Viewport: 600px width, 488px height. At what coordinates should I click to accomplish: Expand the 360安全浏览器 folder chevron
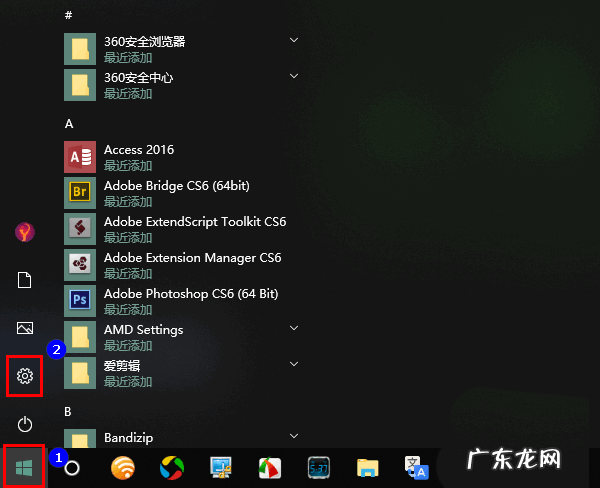coord(294,40)
